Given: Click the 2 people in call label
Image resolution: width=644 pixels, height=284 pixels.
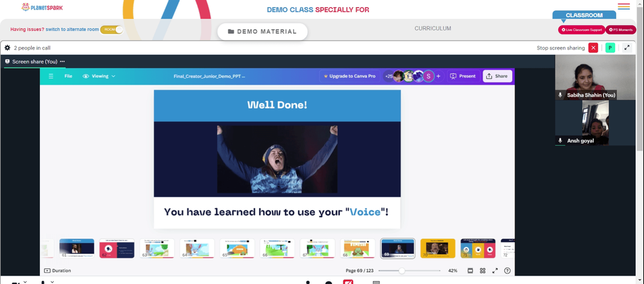Looking at the screenshot, I should coord(32,48).
